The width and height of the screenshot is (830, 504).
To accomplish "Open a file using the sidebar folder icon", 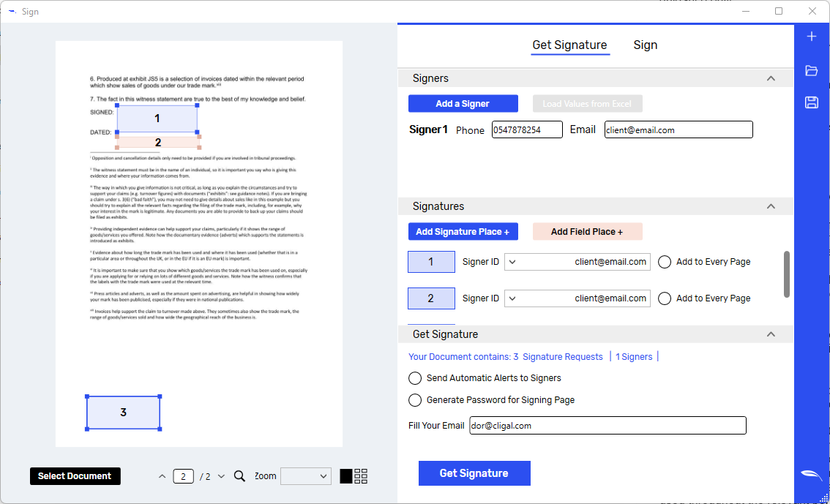I will point(811,71).
